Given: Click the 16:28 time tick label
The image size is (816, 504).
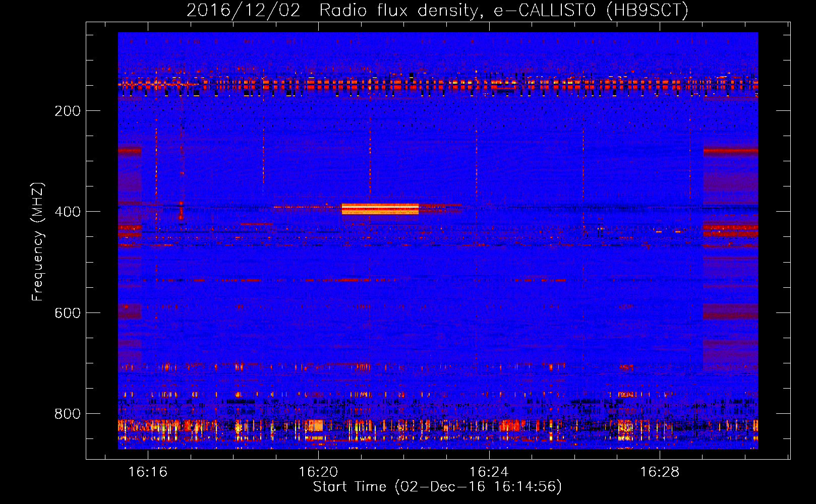Looking at the screenshot, I should pos(660,472).
